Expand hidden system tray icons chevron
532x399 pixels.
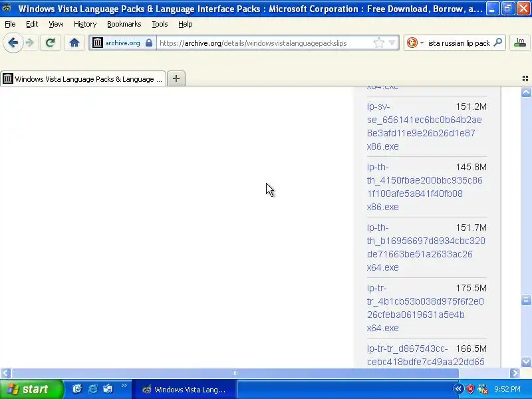point(458,389)
